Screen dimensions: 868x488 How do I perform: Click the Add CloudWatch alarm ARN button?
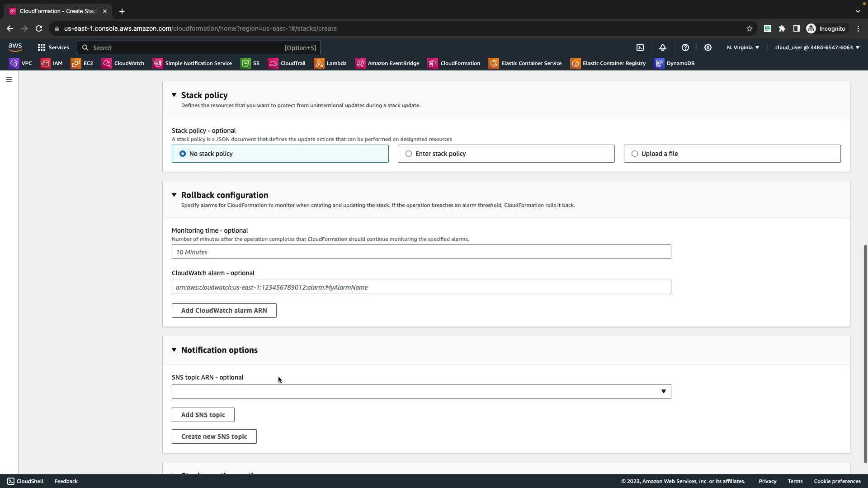coord(224,310)
